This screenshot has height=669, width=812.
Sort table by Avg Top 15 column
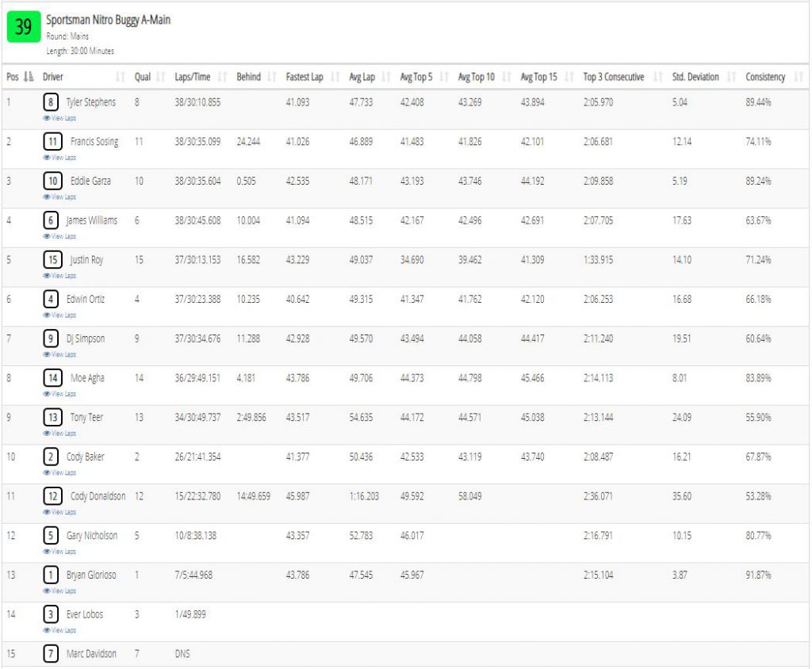[x=547, y=77]
